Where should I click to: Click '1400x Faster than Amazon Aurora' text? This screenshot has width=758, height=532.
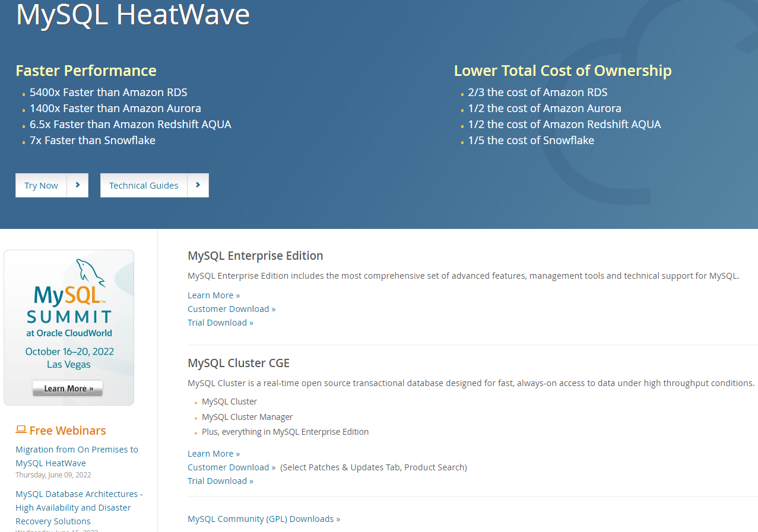[x=115, y=109]
